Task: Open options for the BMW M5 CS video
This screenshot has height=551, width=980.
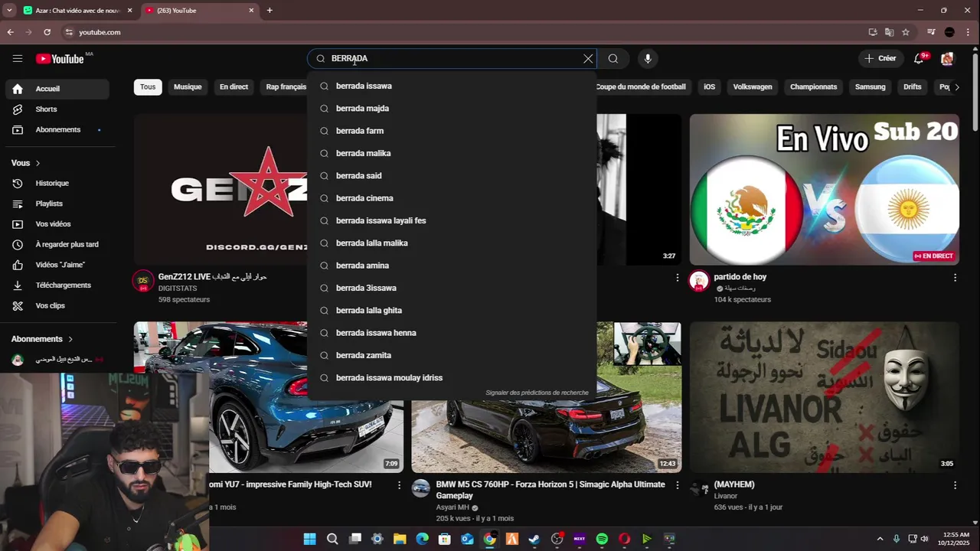Action: click(x=677, y=485)
